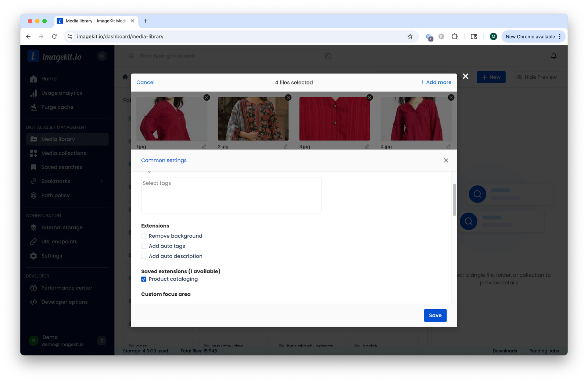Close the Media library browser tab
This screenshot has height=382, width=588.
[x=133, y=21]
